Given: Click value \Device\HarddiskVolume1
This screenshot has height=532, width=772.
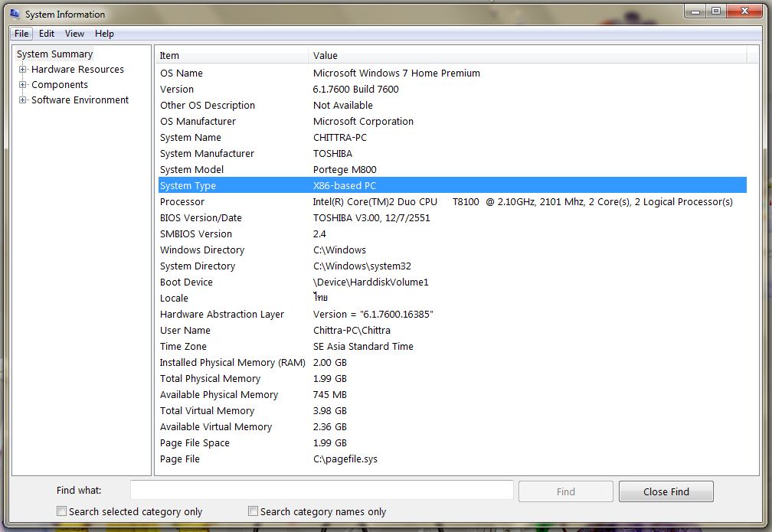Looking at the screenshot, I should pos(371,282).
